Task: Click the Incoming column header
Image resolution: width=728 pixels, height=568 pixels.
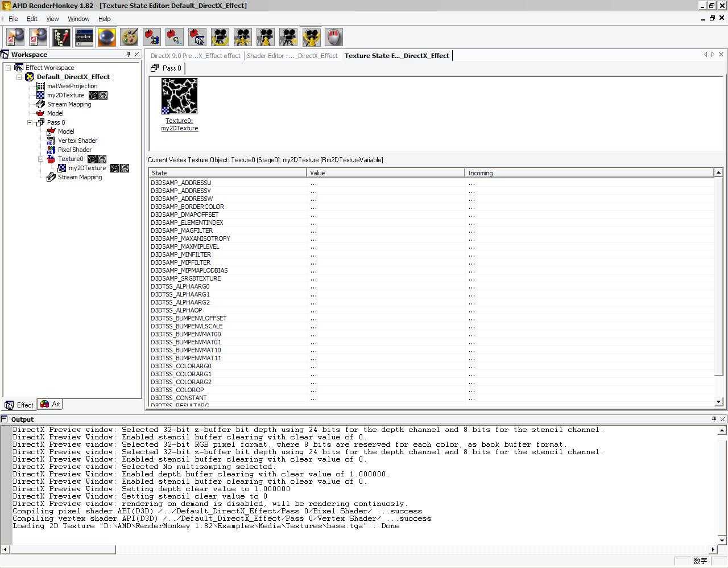Action: (x=589, y=172)
